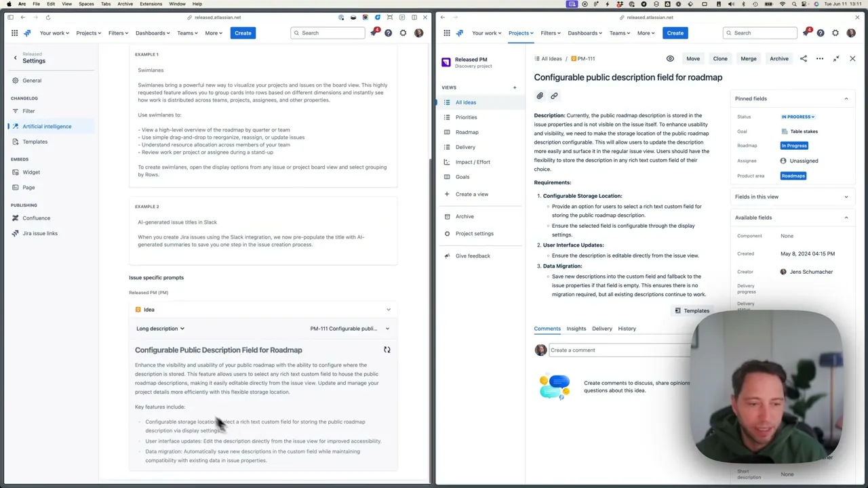Open Filters menu in right window
Screen dimensions: 868x488
(550, 33)
